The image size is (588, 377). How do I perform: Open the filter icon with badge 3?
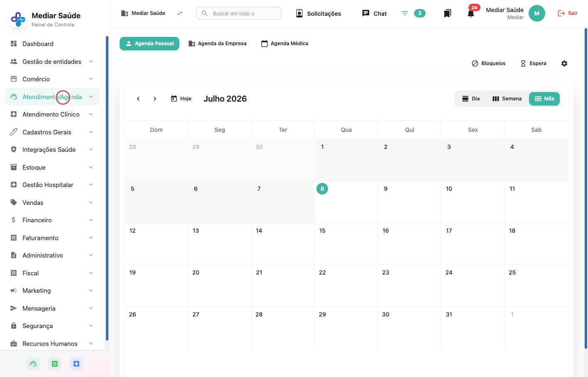click(405, 13)
